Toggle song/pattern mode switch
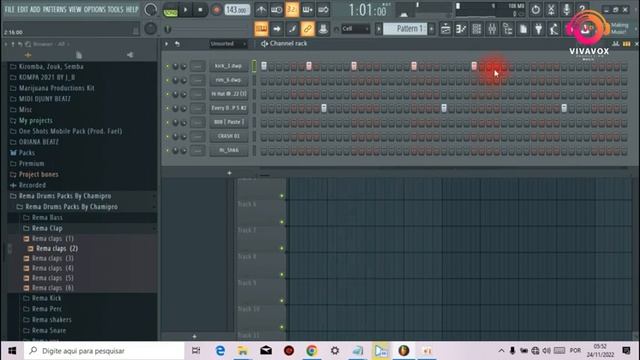Image resolution: width=640 pixels, height=360 pixels. pos(170,10)
